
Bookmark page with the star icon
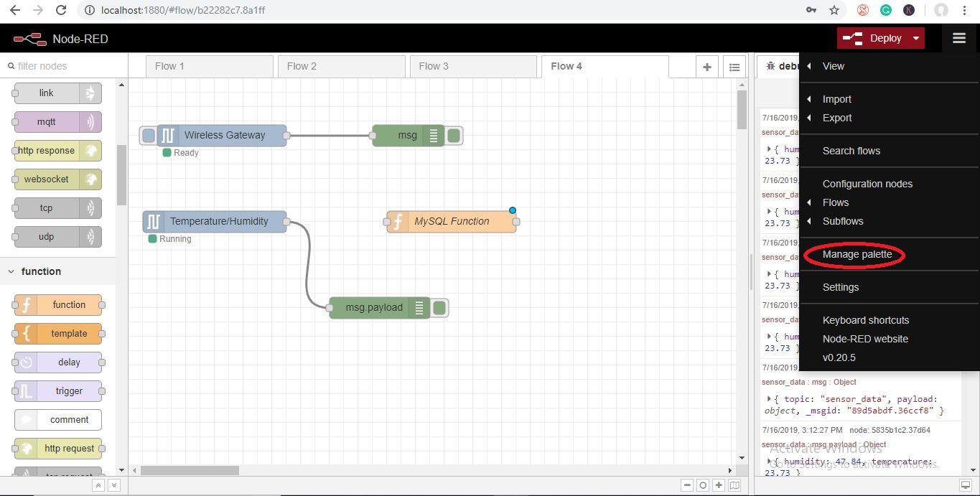pos(834,11)
